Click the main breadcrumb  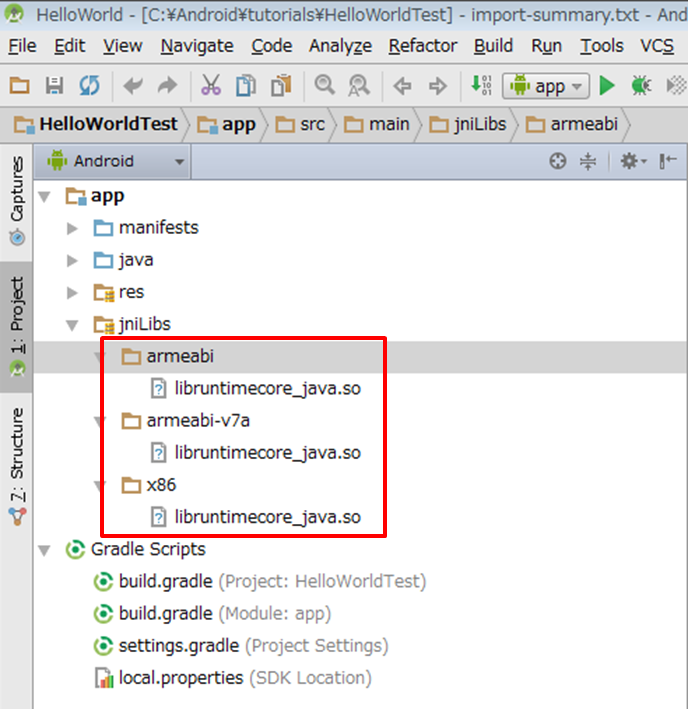tap(377, 124)
